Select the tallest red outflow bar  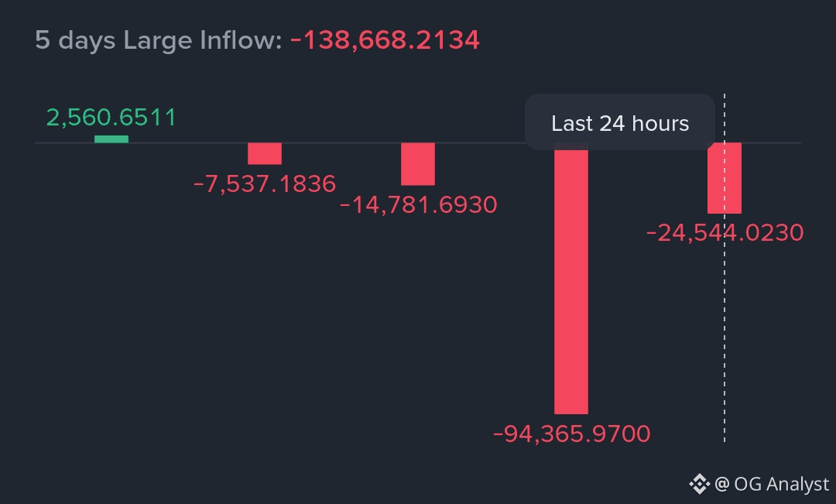click(571, 283)
